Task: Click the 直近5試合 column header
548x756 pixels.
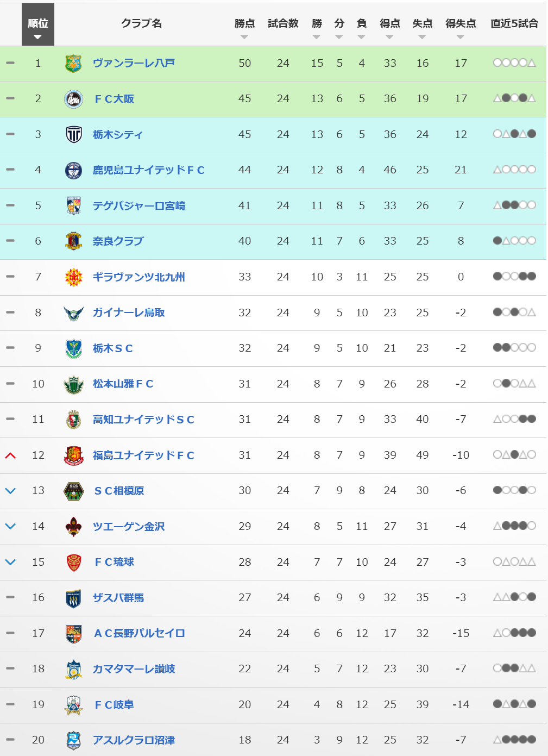Action: (514, 23)
